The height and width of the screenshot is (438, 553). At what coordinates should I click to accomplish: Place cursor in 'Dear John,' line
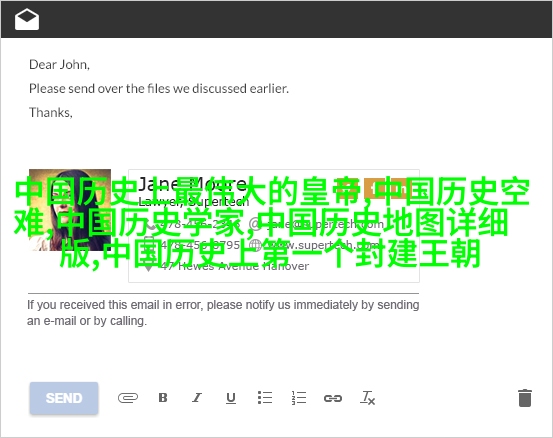pyautogui.click(x=59, y=65)
